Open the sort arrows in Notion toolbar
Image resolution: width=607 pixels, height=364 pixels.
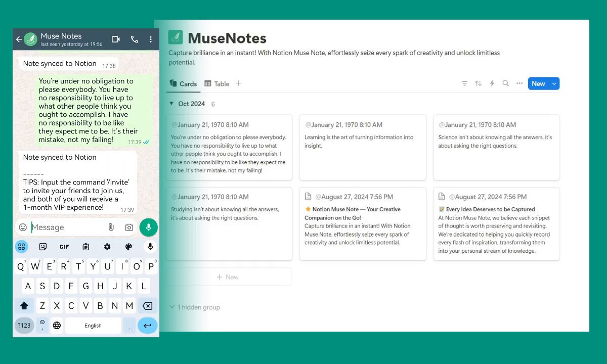(478, 83)
